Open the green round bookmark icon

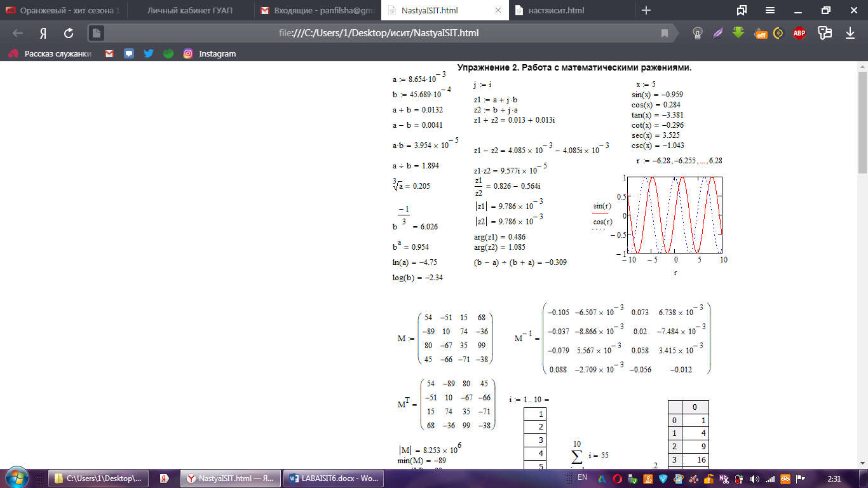[168, 54]
